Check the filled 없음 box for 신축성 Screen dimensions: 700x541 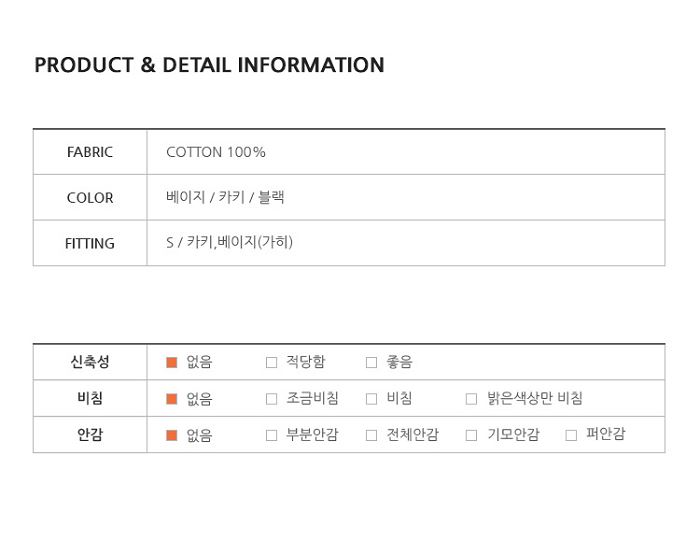click(x=171, y=362)
